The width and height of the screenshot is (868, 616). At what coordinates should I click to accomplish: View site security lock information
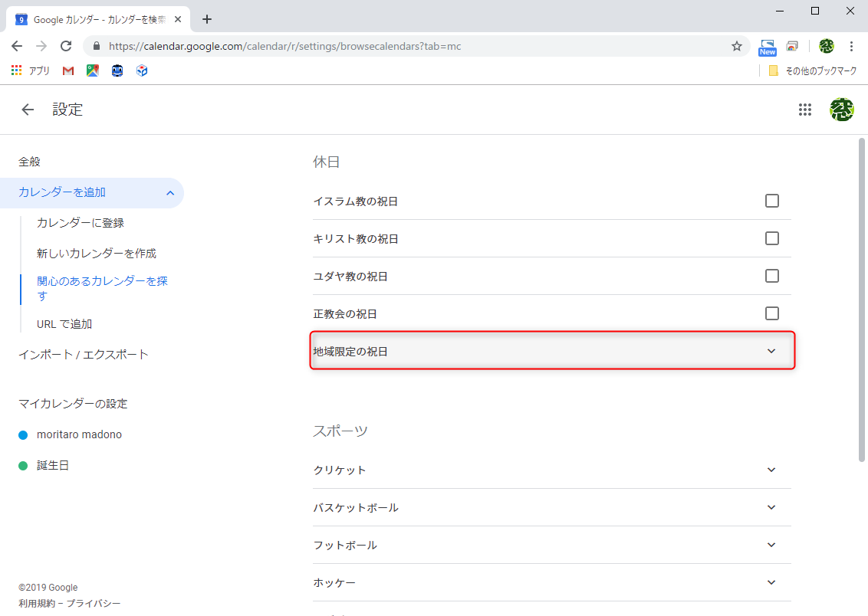tap(97, 46)
